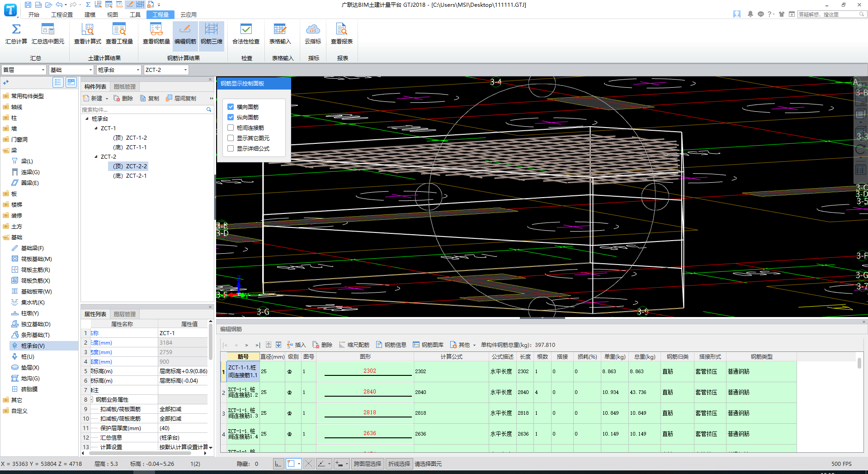Open 查看工程量 tool
This screenshot has height=474, width=868.
pyautogui.click(x=119, y=34)
